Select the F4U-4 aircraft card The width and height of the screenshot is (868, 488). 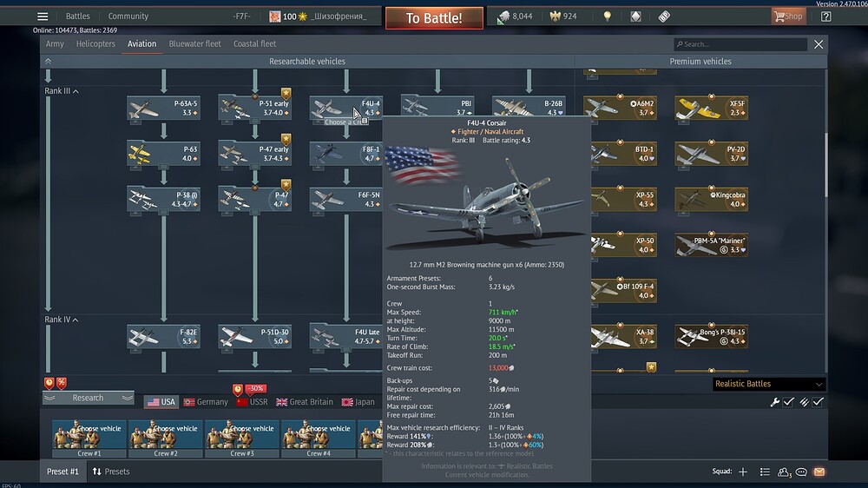tap(345, 108)
